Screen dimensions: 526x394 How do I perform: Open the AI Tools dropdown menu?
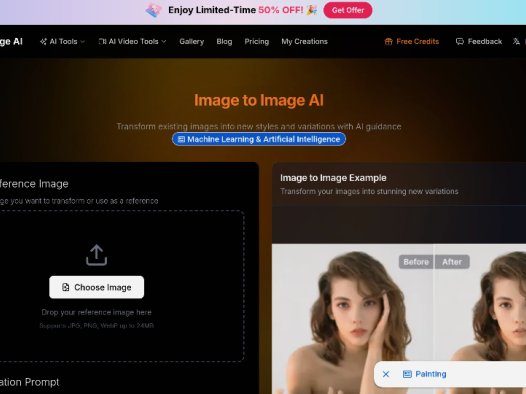pos(62,42)
